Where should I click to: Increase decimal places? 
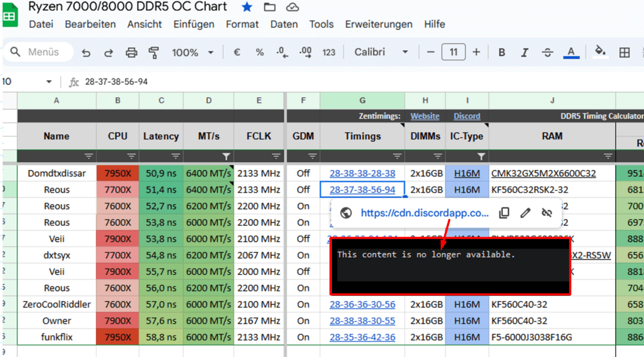click(305, 52)
